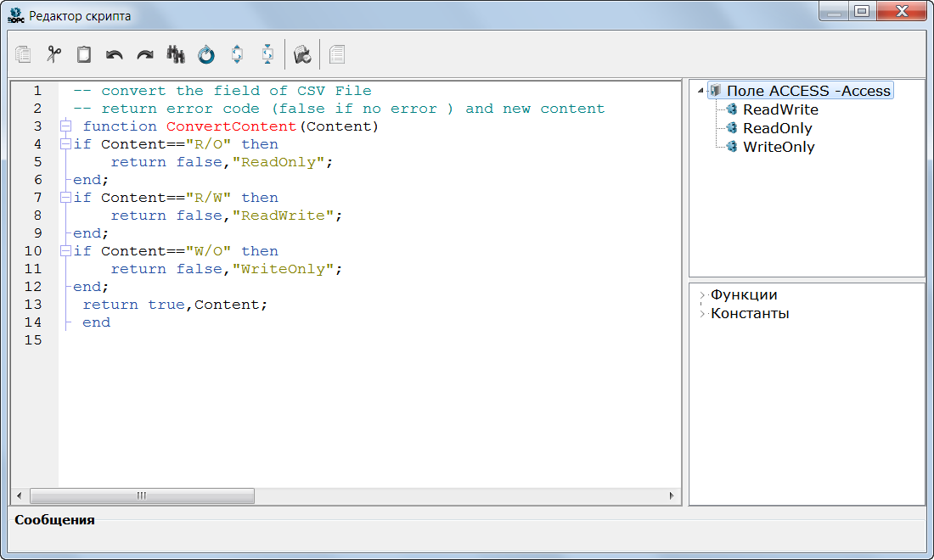Viewport: 934px width, 560px height.
Task: Select the Функции label
Action: pyautogui.click(x=744, y=294)
